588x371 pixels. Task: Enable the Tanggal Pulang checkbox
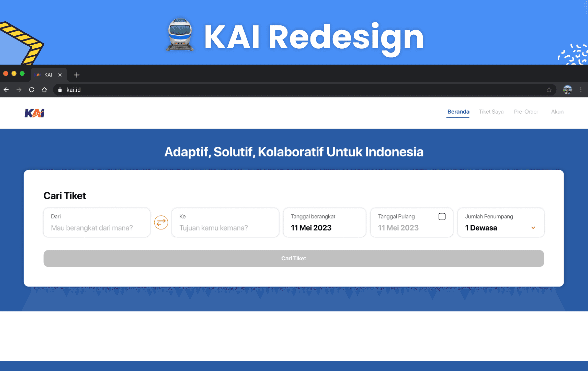[442, 217]
